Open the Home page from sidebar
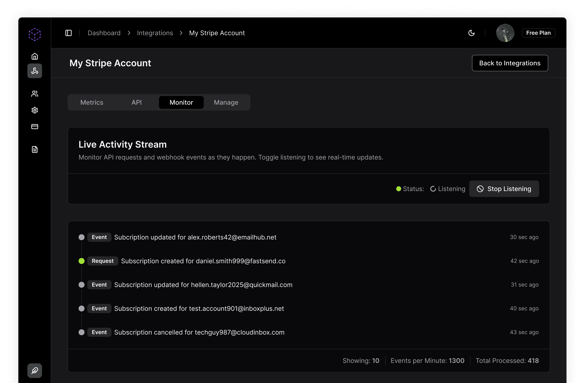Image resolution: width=588 pixels, height=383 pixels. tap(34, 56)
